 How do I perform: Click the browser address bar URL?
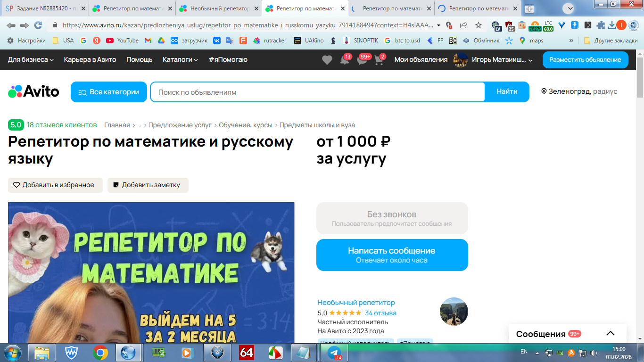248,25
